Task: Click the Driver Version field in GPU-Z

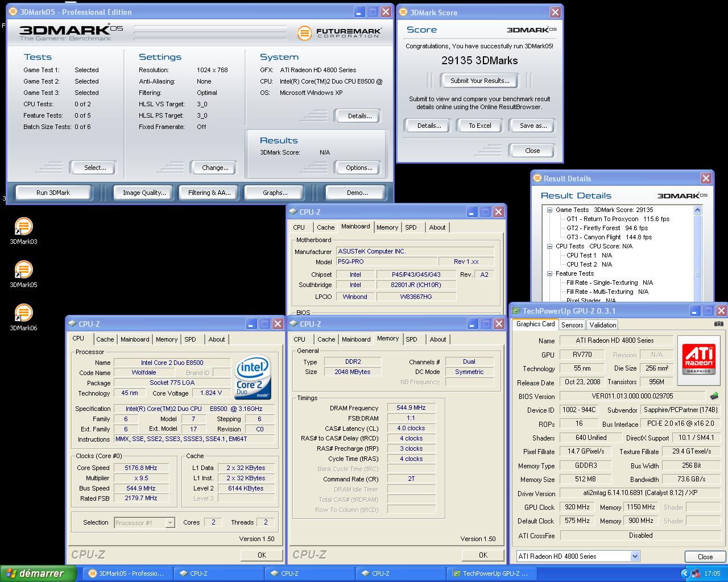Action: tap(640, 493)
